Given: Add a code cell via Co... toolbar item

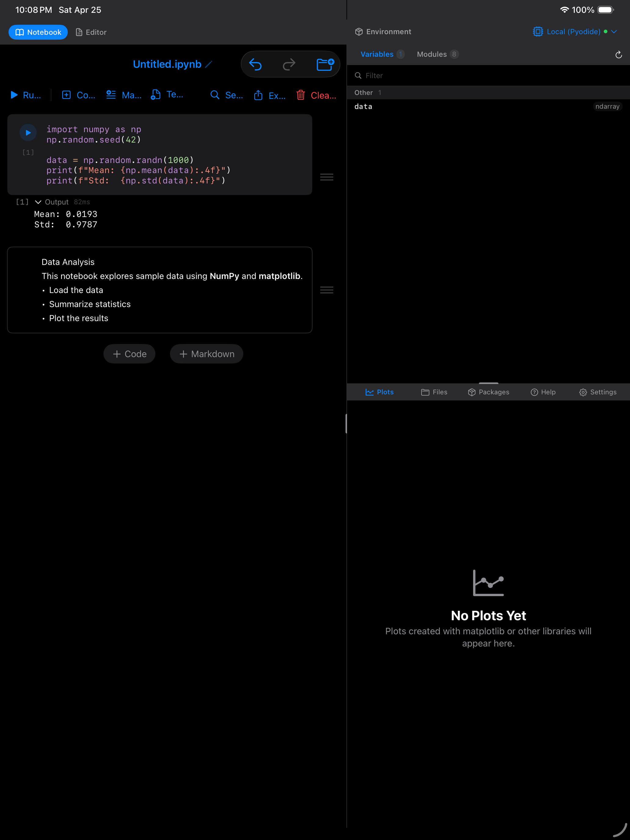Looking at the screenshot, I should 79,95.
